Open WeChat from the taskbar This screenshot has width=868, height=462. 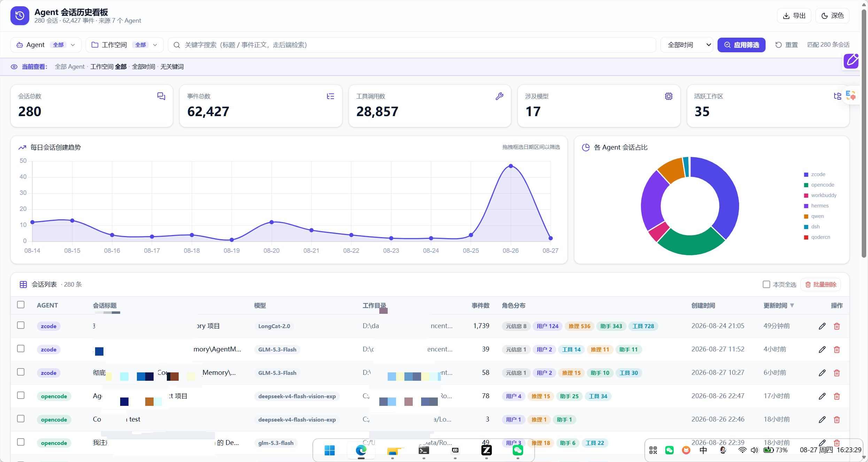(x=518, y=450)
